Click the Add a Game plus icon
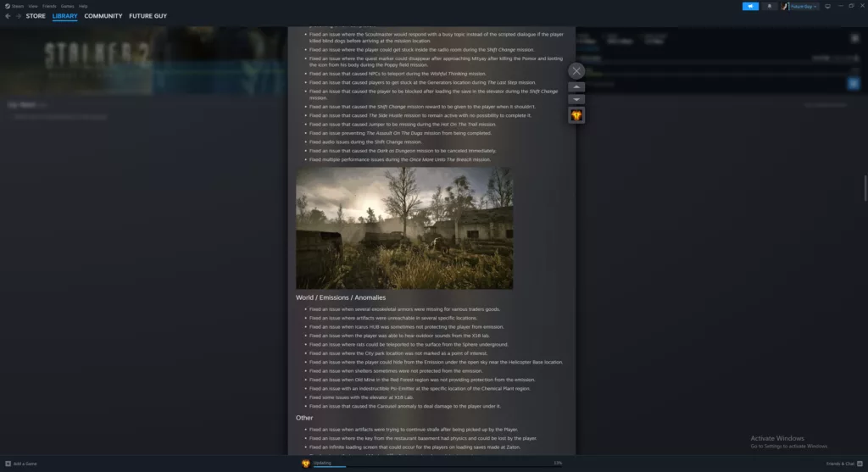Screen dimensions: 868x472 point(8,464)
